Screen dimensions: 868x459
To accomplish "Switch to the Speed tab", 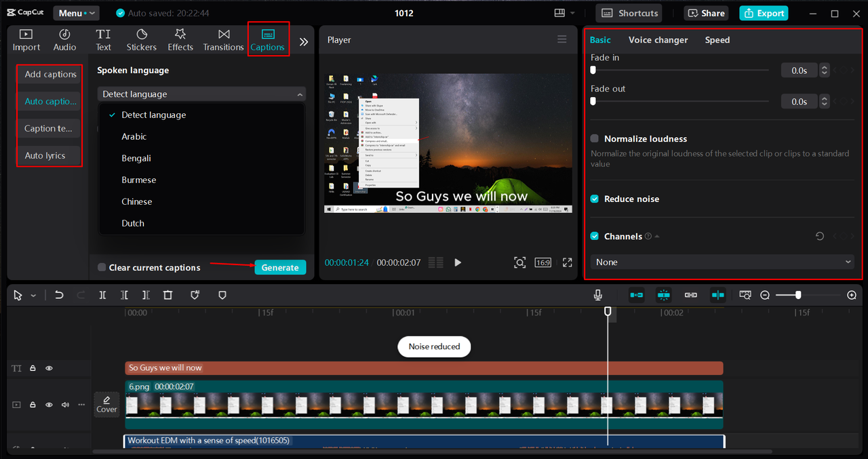I will tap(717, 40).
